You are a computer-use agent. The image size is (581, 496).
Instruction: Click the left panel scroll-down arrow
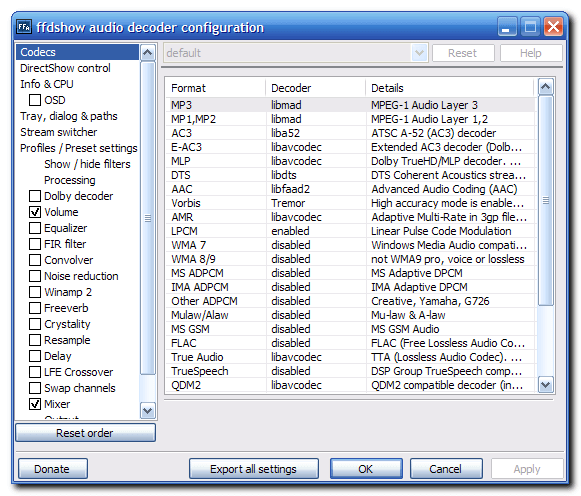pos(147,410)
